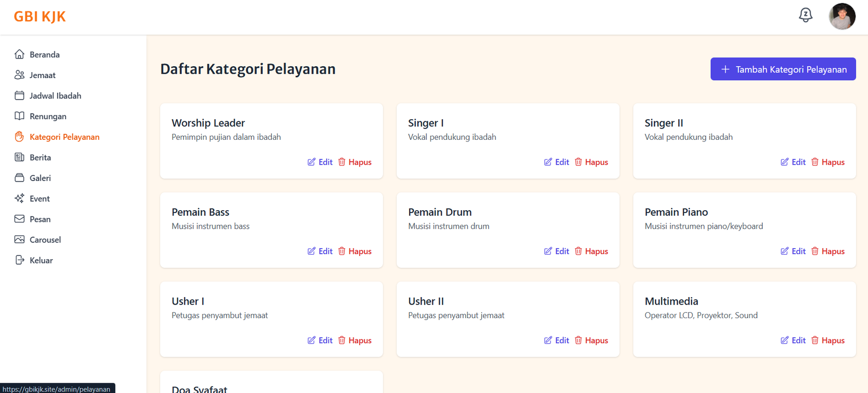This screenshot has height=393, width=868.
Task: Click the Tambah Kategori Pelayanan button
Action: [x=783, y=69]
